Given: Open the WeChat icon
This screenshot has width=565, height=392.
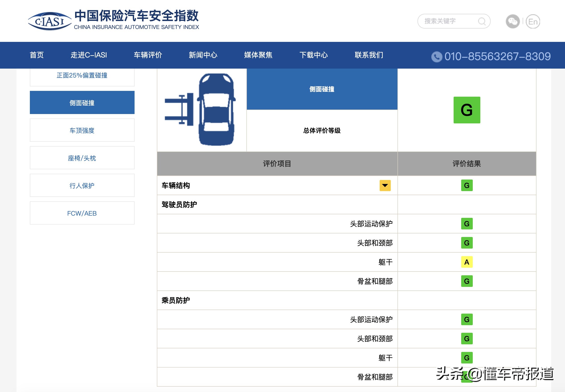Looking at the screenshot, I should [512, 22].
